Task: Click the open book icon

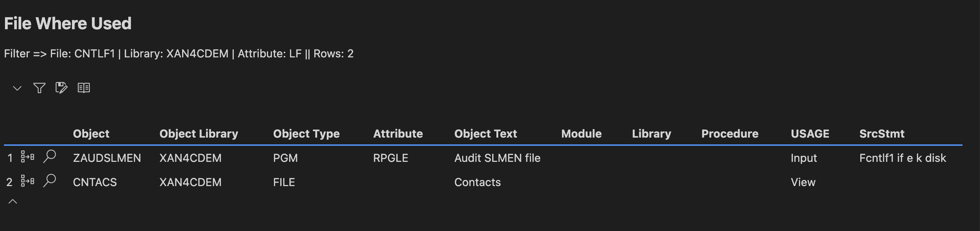Action: [x=84, y=88]
